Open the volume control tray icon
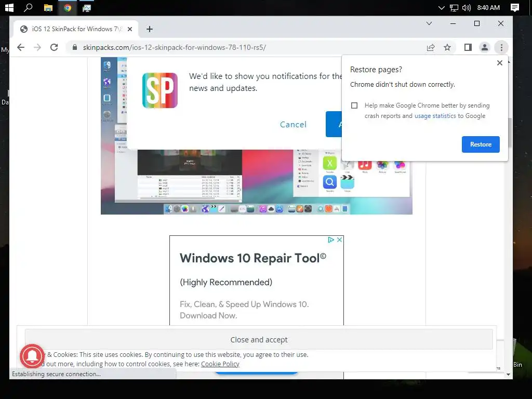Image resolution: width=532 pixels, height=399 pixels. click(467, 8)
